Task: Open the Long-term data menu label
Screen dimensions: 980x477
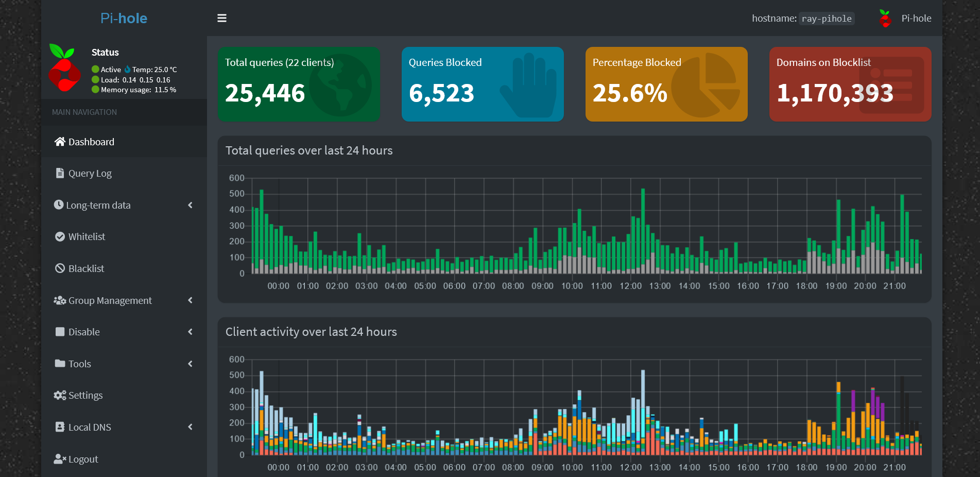Action: click(98, 205)
